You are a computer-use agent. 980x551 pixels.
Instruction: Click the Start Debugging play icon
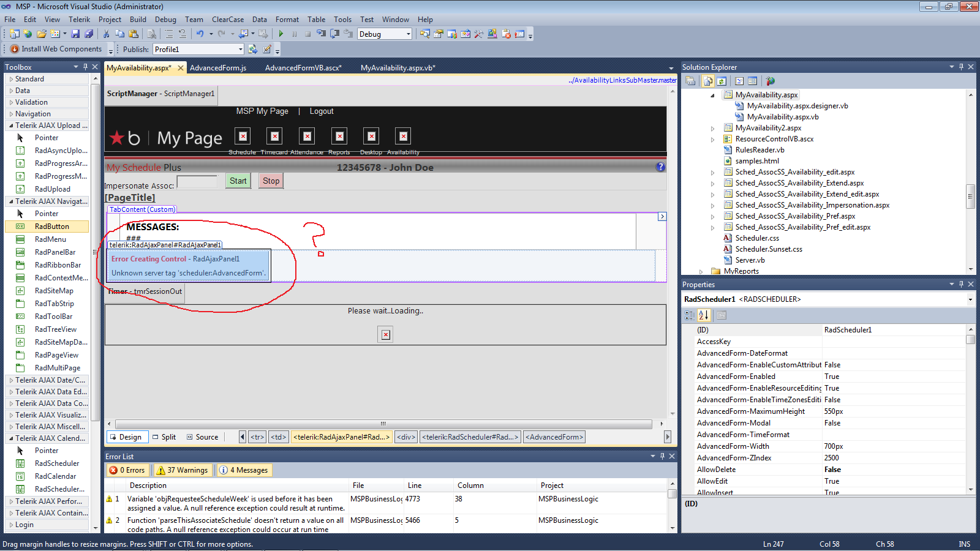click(281, 34)
